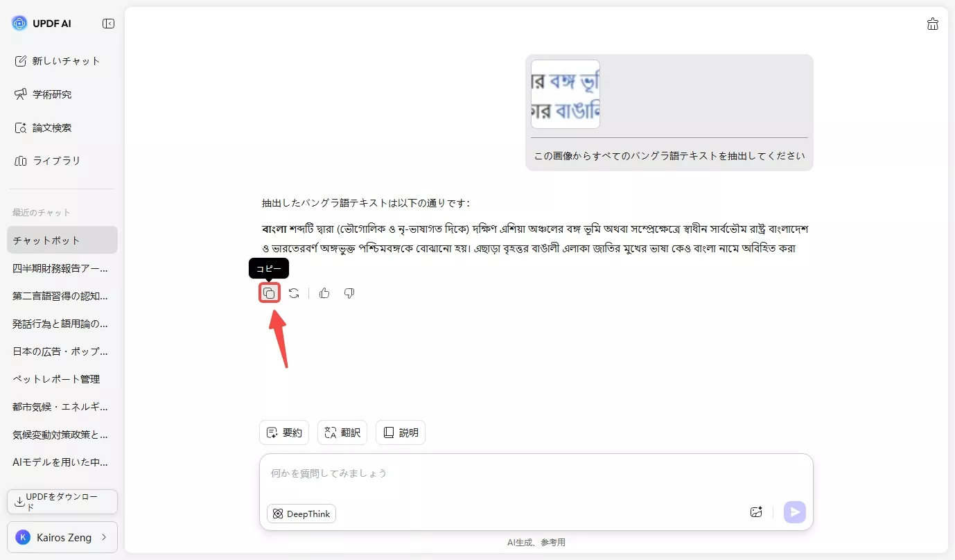Open the 日本の広告・ポップ chat
This screenshot has width=955, height=560.
pyautogui.click(x=62, y=351)
